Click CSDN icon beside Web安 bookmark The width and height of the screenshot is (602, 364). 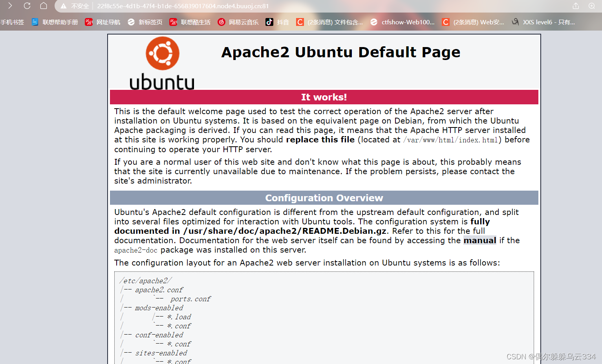(x=446, y=22)
